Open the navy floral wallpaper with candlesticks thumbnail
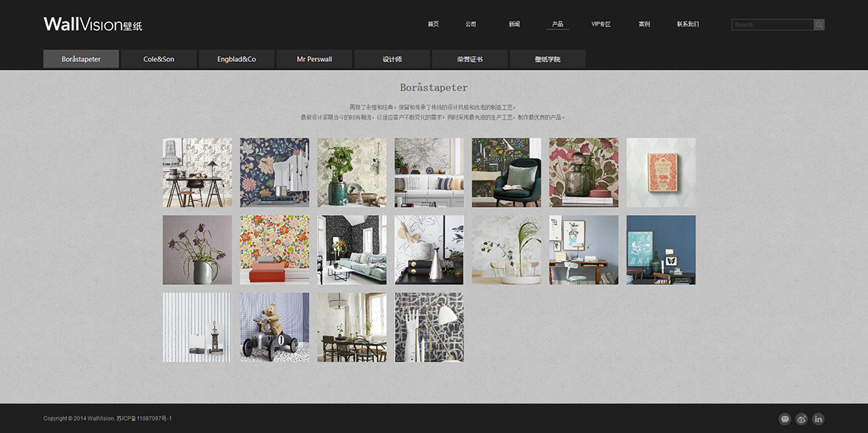The image size is (868, 433). [x=274, y=172]
